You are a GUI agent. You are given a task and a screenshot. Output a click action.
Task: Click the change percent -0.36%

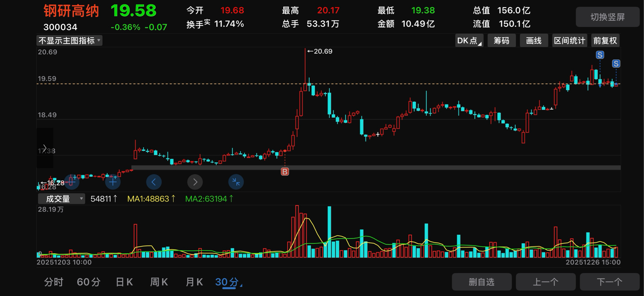125,27
